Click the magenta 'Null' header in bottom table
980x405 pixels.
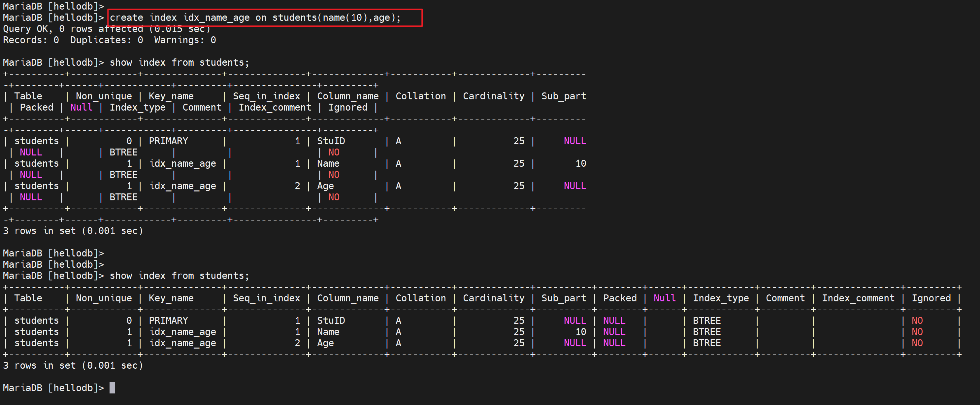664,298
